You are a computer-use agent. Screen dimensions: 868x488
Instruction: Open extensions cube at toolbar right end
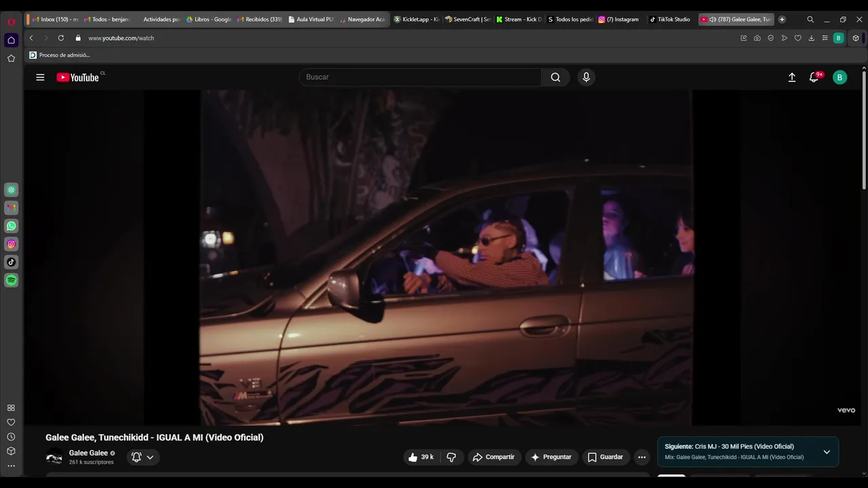coord(856,38)
